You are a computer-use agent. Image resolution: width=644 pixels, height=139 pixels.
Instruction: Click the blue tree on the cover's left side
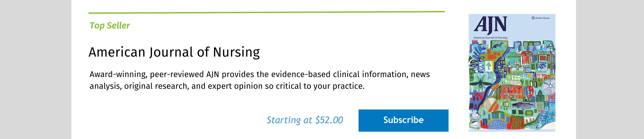[x=478, y=59]
